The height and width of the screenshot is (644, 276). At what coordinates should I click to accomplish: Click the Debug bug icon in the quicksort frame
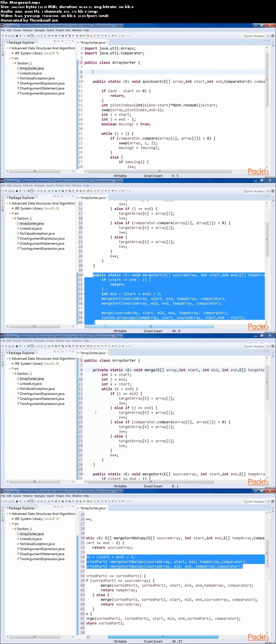pos(49,36)
